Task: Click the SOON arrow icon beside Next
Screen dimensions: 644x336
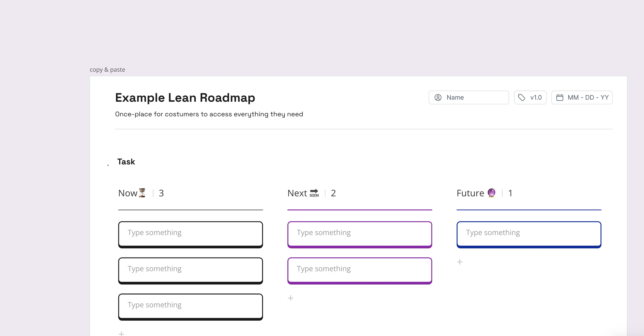Action: (x=314, y=193)
